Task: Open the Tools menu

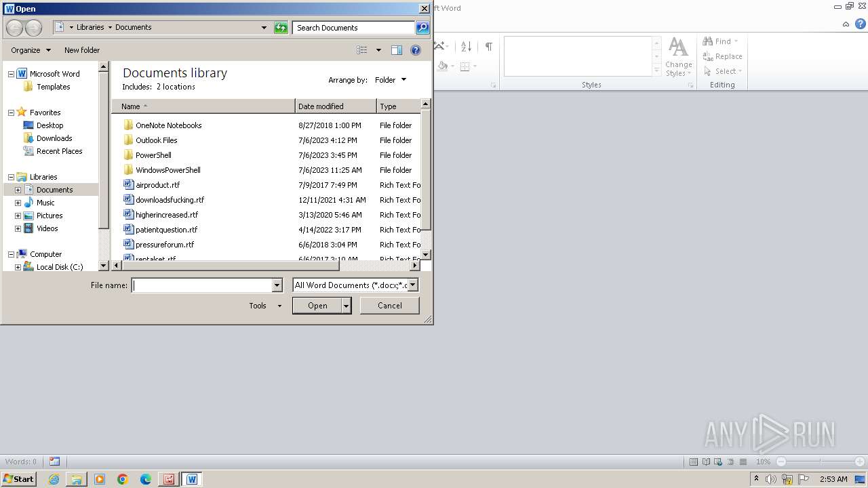Action: click(x=264, y=306)
